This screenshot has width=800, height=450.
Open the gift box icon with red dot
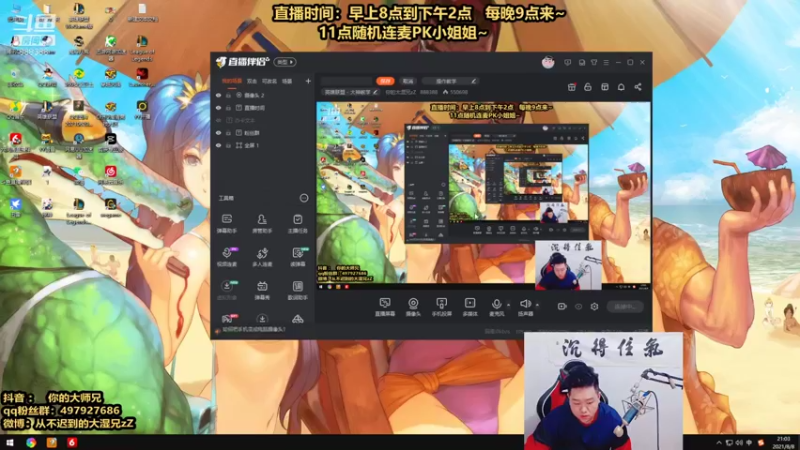[x=571, y=87]
